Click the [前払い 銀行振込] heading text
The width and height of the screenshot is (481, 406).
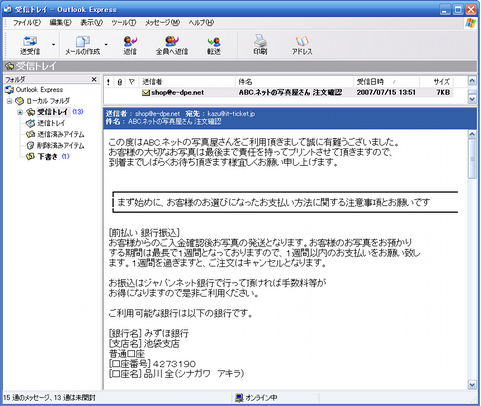144,233
